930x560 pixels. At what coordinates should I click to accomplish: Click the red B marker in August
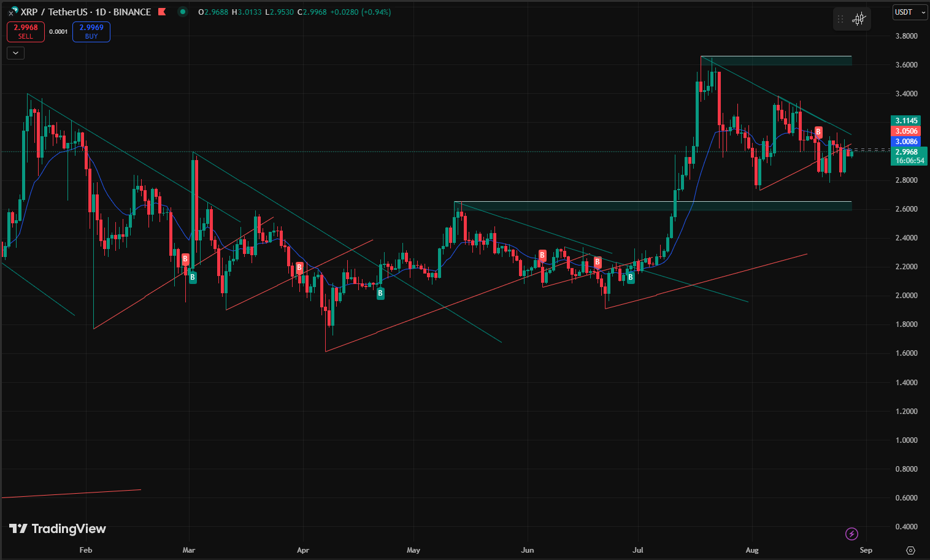click(818, 132)
